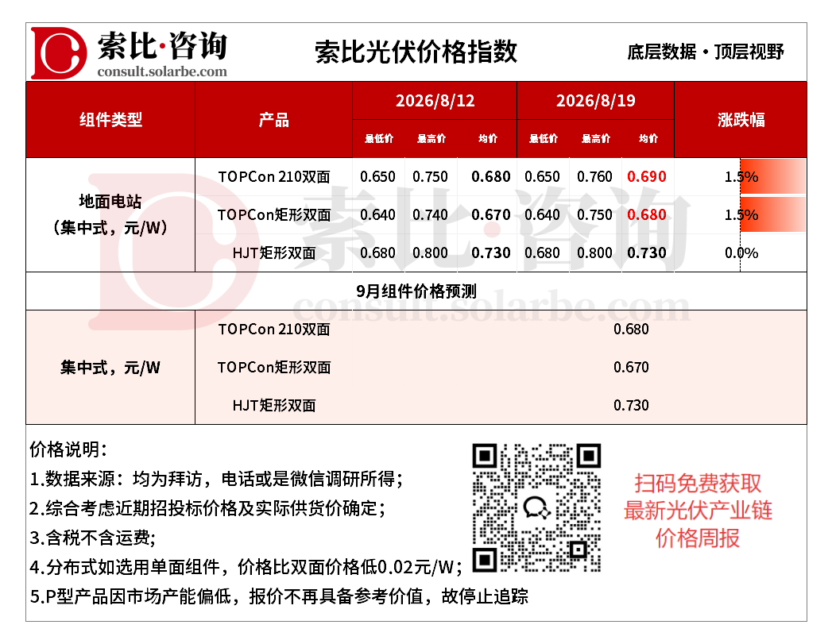
Task: Click 'TOPCon矩形双面' in the forecast section
Action: (274, 368)
